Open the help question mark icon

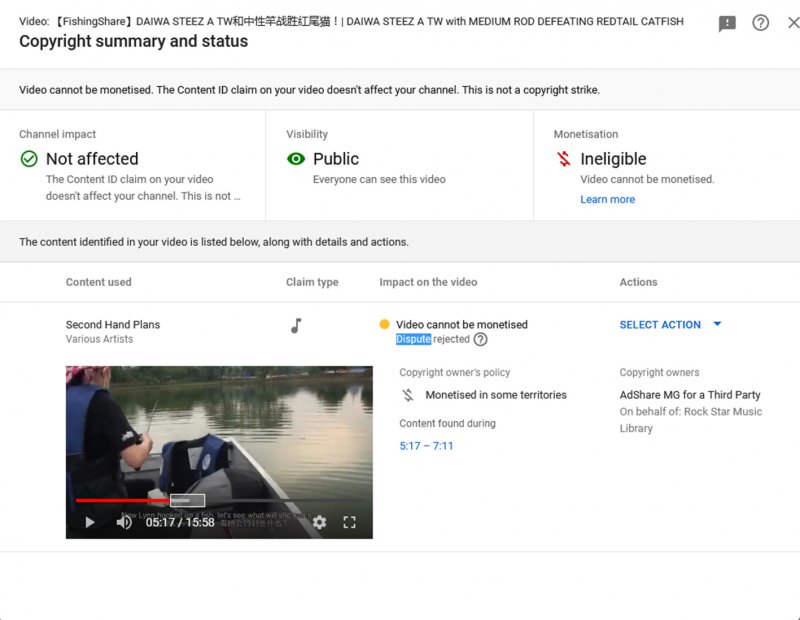[761, 23]
